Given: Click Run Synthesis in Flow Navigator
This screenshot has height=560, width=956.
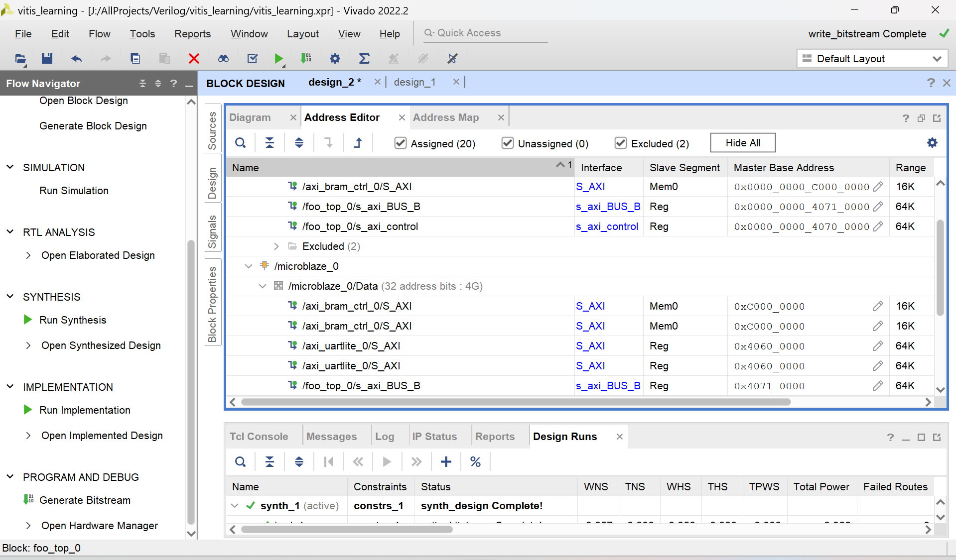Looking at the screenshot, I should [x=73, y=320].
